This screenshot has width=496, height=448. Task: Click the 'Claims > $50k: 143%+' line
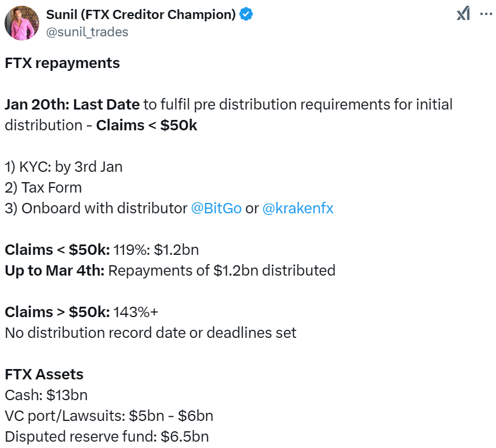81,312
